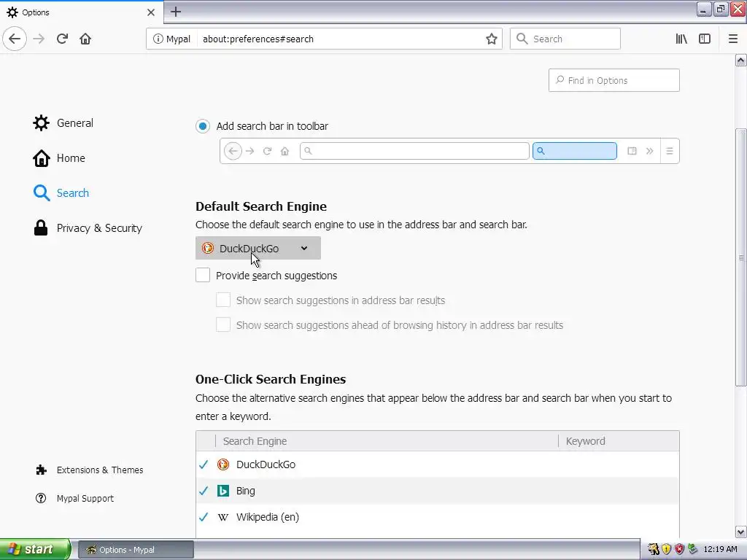Open the home page button

85,39
